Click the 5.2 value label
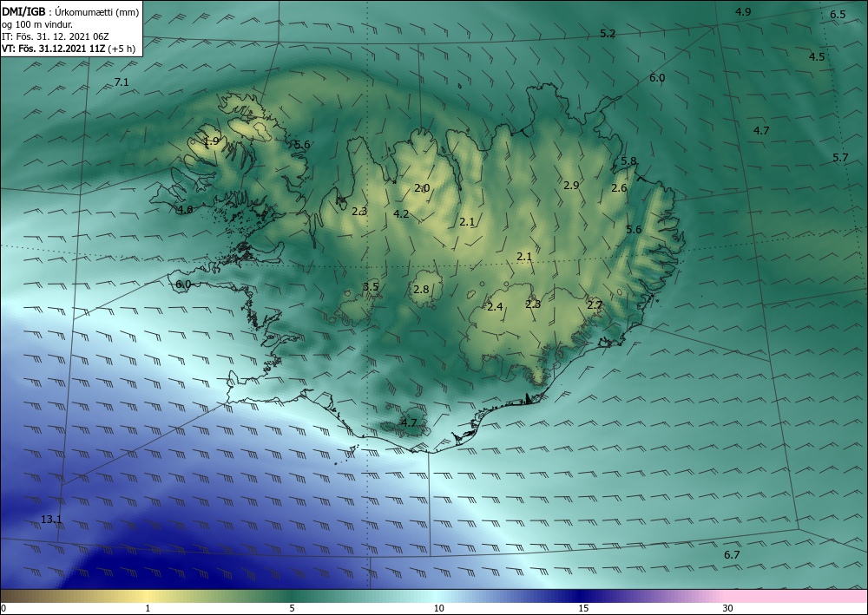868x615 pixels. click(608, 34)
